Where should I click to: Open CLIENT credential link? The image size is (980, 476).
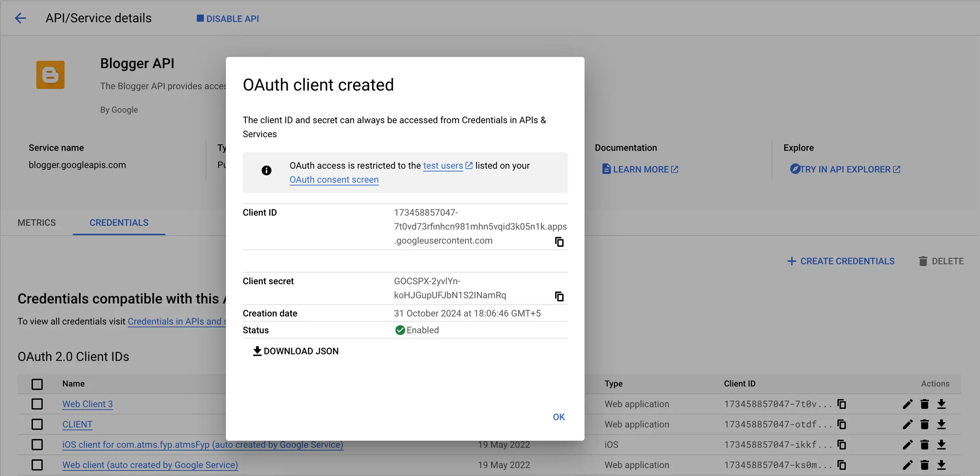[78, 424]
